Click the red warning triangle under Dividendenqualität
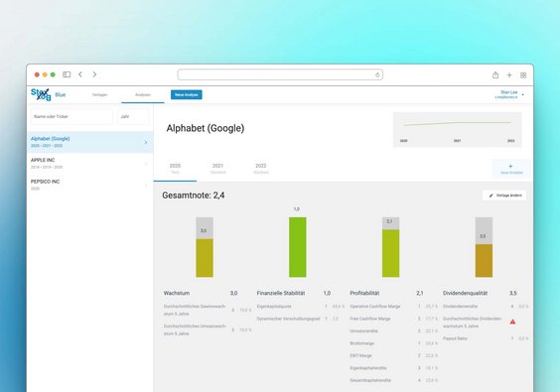This screenshot has width=560, height=392. pyautogui.click(x=512, y=322)
